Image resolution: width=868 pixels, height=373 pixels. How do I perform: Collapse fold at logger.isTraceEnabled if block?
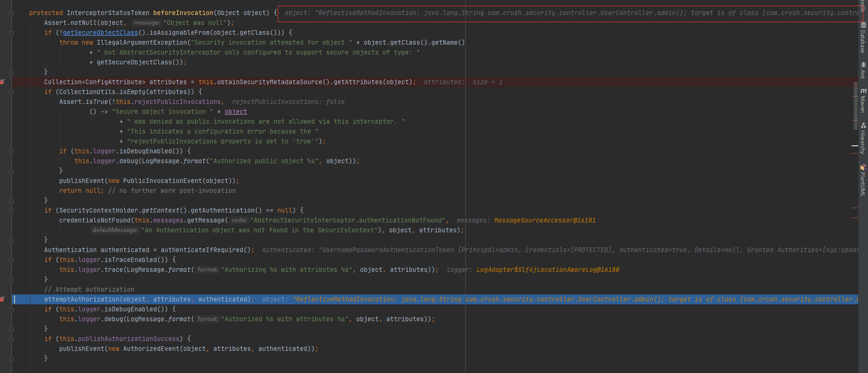(11, 260)
